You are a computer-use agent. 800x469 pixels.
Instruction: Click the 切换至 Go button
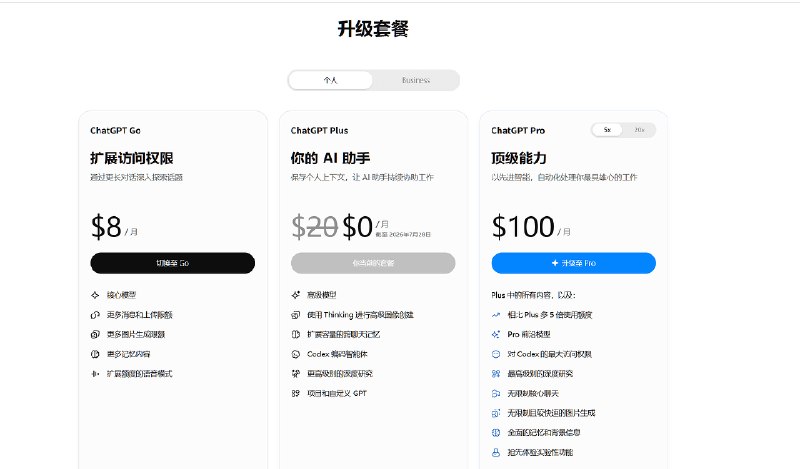point(172,263)
